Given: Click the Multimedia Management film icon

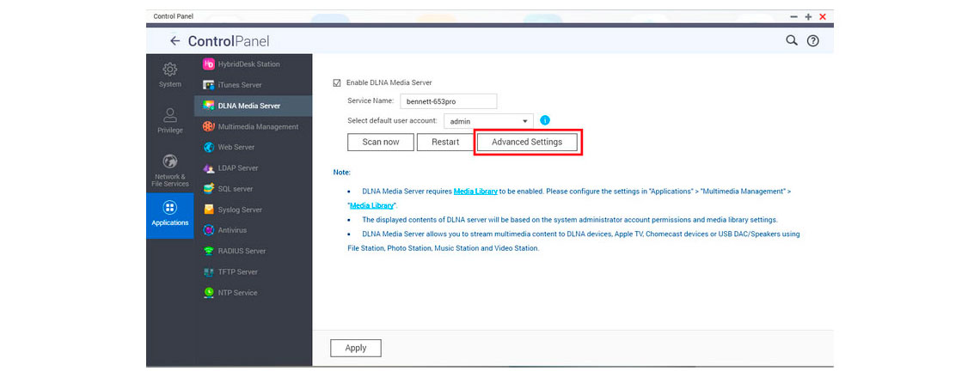Looking at the screenshot, I should point(209,126).
